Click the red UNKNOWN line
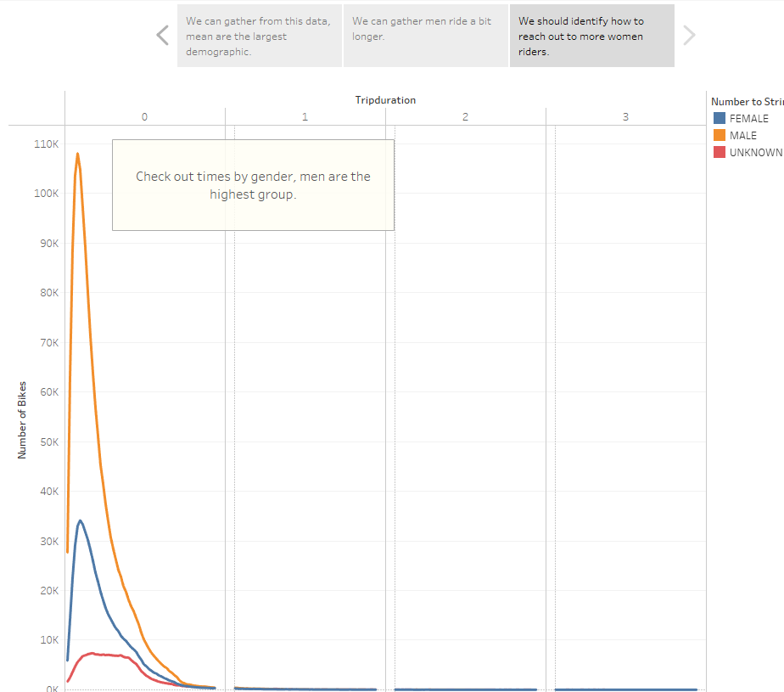Viewport: 784px width, 692px height. point(108,655)
